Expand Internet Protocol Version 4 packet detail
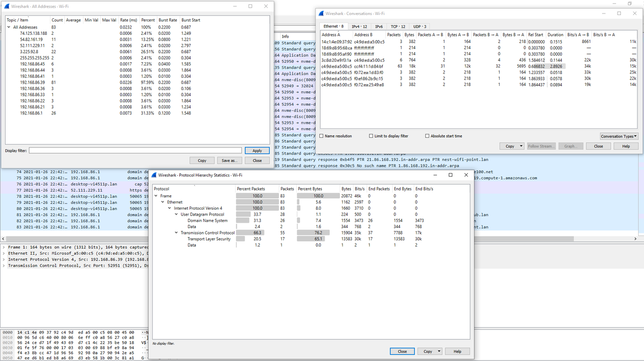 [x=4, y=259]
